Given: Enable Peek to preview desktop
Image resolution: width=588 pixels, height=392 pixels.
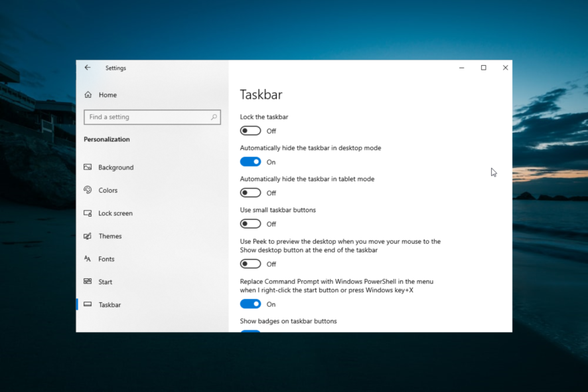Looking at the screenshot, I should pyautogui.click(x=250, y=264).
